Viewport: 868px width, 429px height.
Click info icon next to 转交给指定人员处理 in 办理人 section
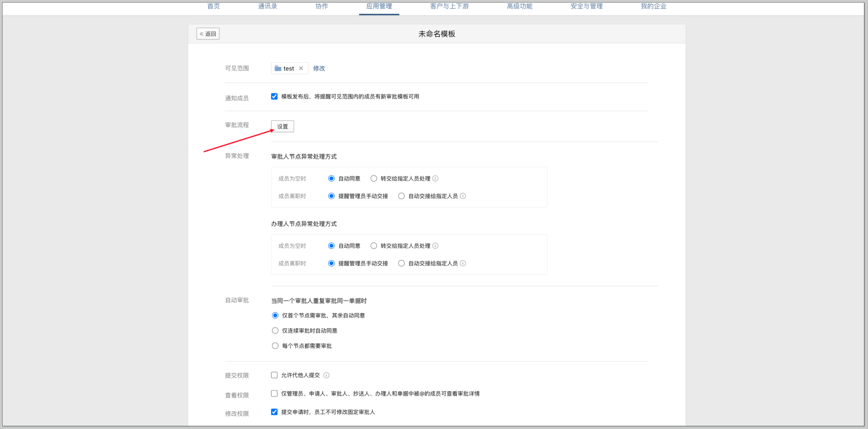(x=435, y=246)
